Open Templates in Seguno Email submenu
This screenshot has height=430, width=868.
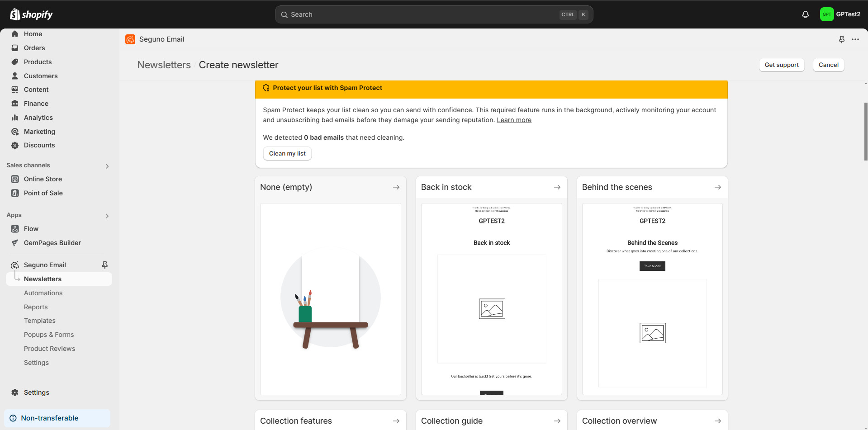40,321
